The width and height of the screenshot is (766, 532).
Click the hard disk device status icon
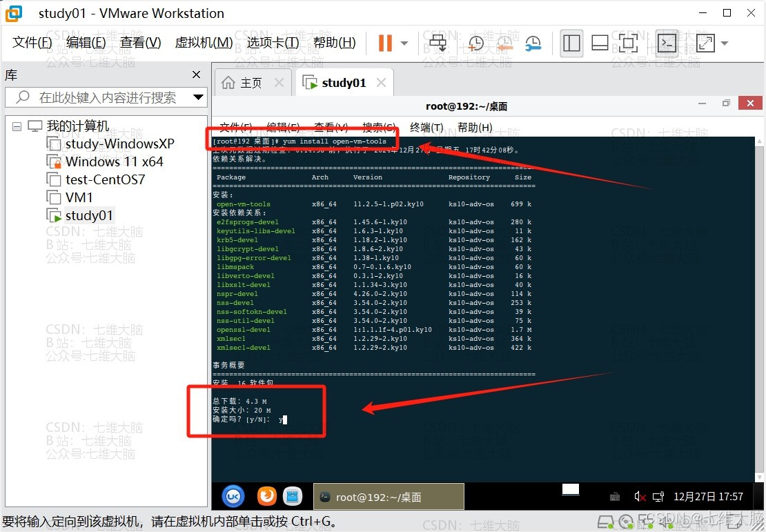(x=607, y=523)
